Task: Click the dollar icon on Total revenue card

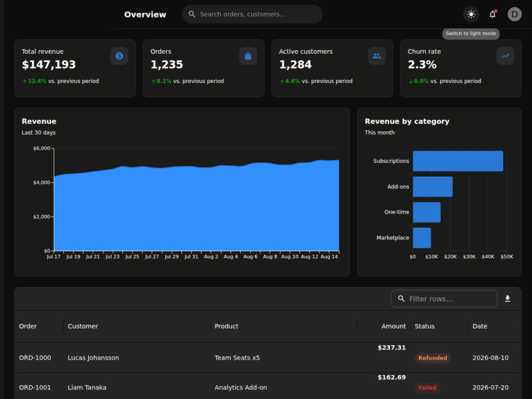Action: [x=119, y=56]
